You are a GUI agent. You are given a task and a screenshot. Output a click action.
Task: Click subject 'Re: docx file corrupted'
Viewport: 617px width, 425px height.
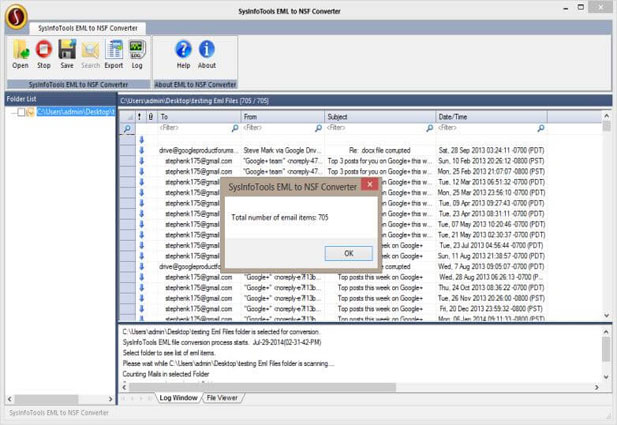click(x=380, y=150)
